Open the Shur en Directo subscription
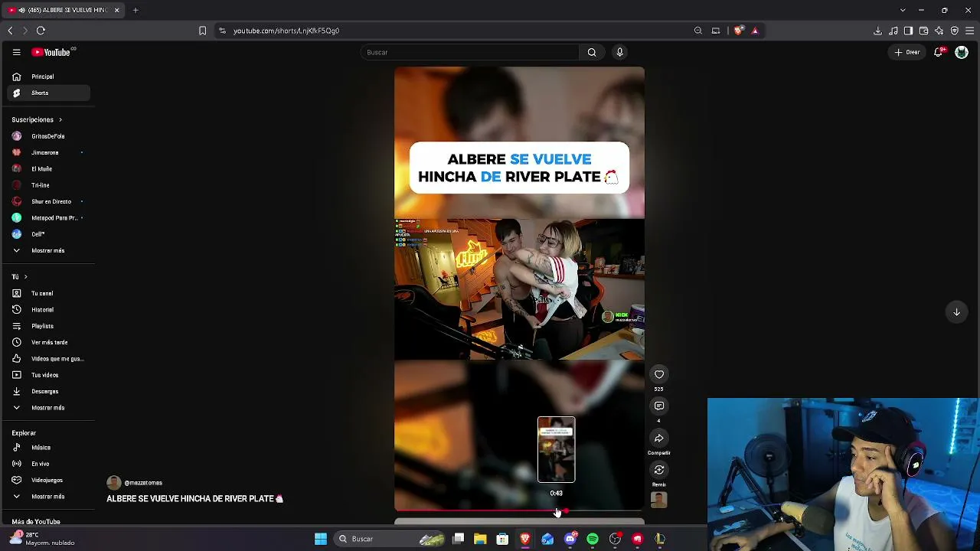The image size is (980, 551). tap(49, 201)
